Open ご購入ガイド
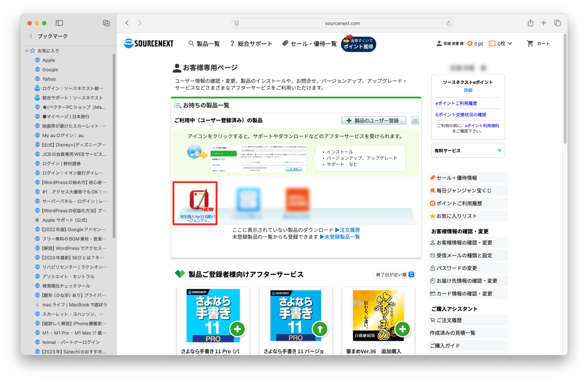 coord(468,346)
